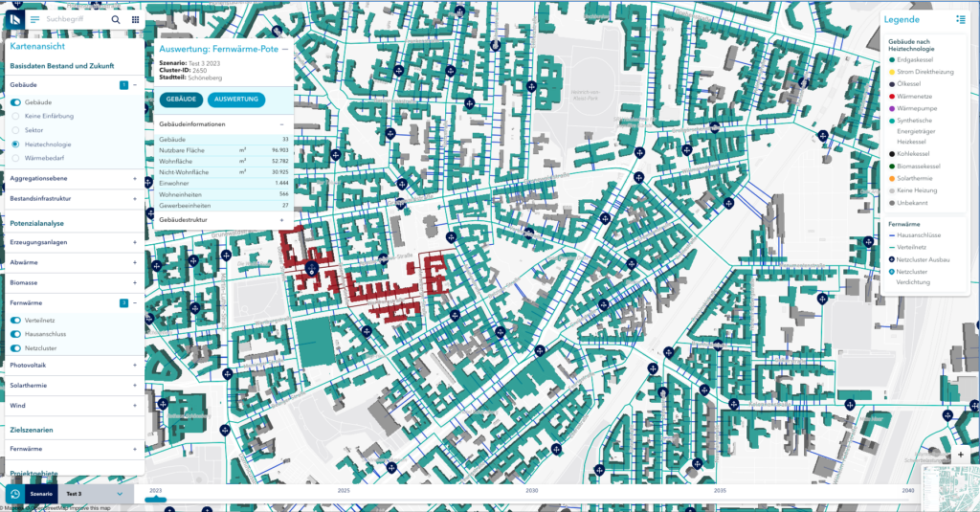The image size is (980, 512).
Task: Turn off the Verteilnetz switch
Action: pyautogui.click(x=16, y=320)
